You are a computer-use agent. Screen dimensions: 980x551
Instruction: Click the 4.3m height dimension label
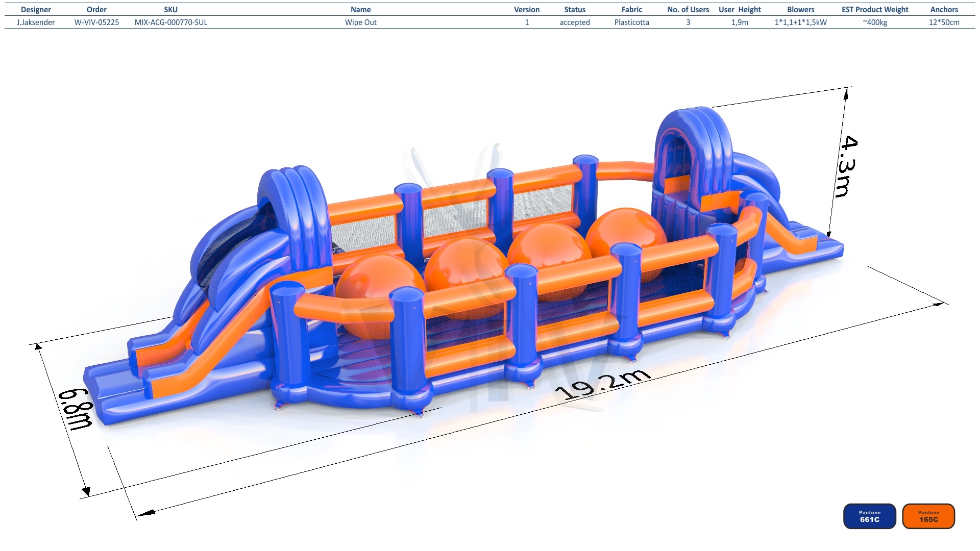tap(847, 166)
